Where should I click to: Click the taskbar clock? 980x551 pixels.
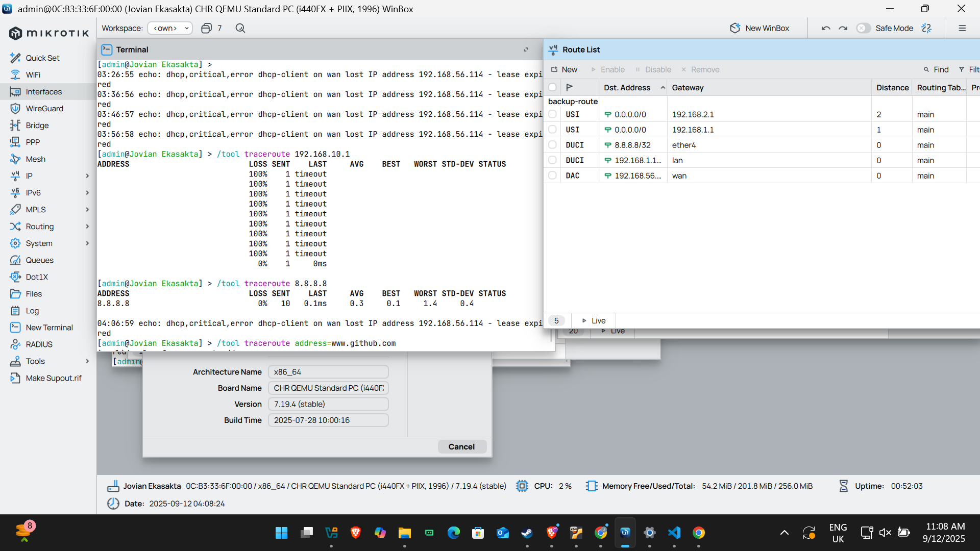945,533
